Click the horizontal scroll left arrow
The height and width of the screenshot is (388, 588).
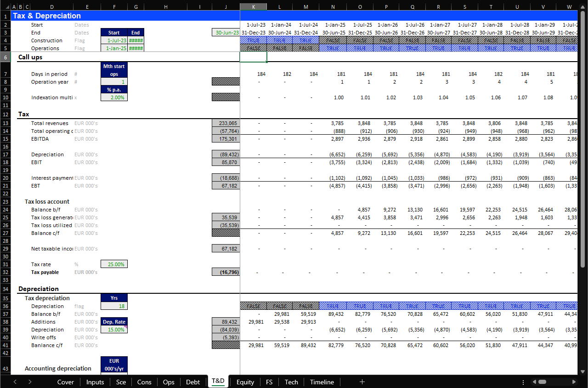tap(534, 382)
